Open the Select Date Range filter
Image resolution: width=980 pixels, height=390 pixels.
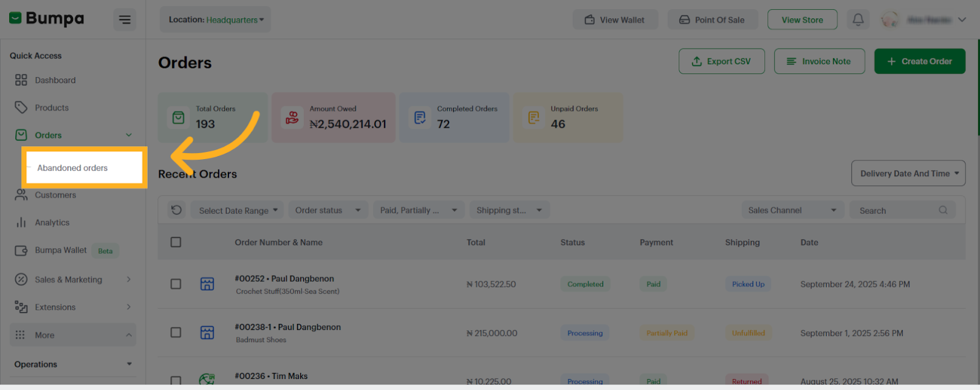pos(238,210)
